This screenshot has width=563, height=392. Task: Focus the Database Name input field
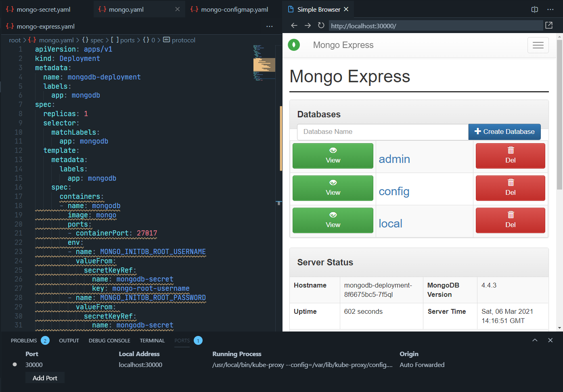pyautogui.click(x=383, y=132)
